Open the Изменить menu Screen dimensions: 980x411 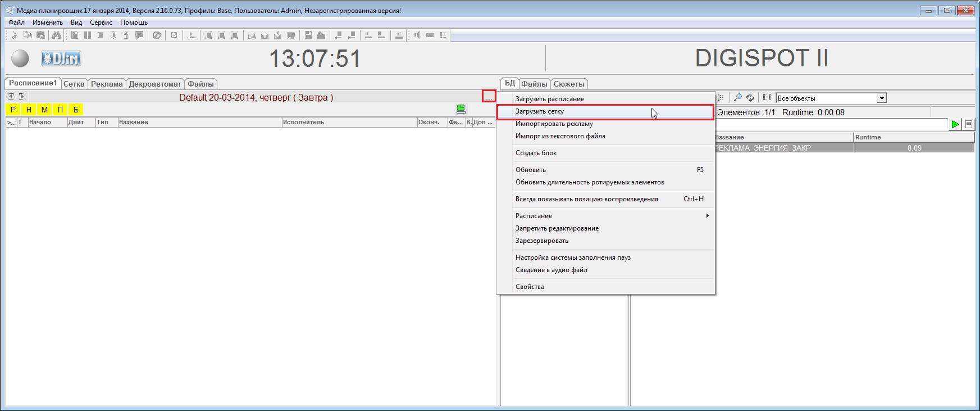48,22
